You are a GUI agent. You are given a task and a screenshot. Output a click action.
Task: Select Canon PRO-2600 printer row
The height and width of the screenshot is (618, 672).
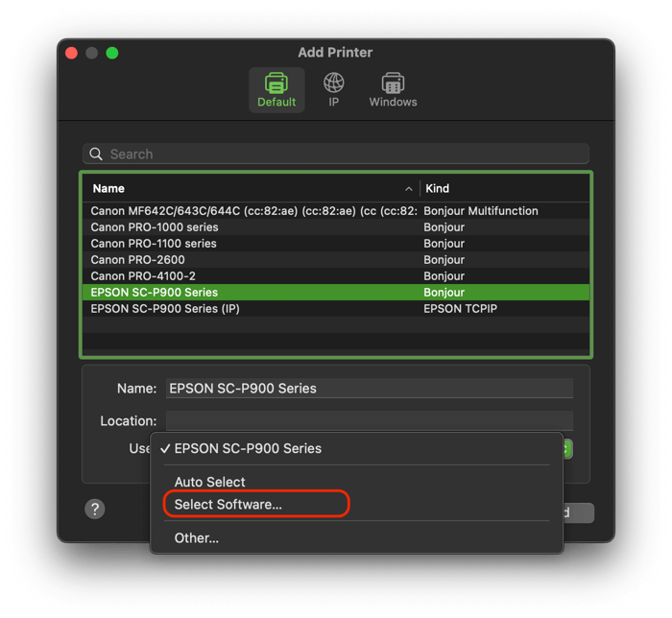(x=336, y=259)
